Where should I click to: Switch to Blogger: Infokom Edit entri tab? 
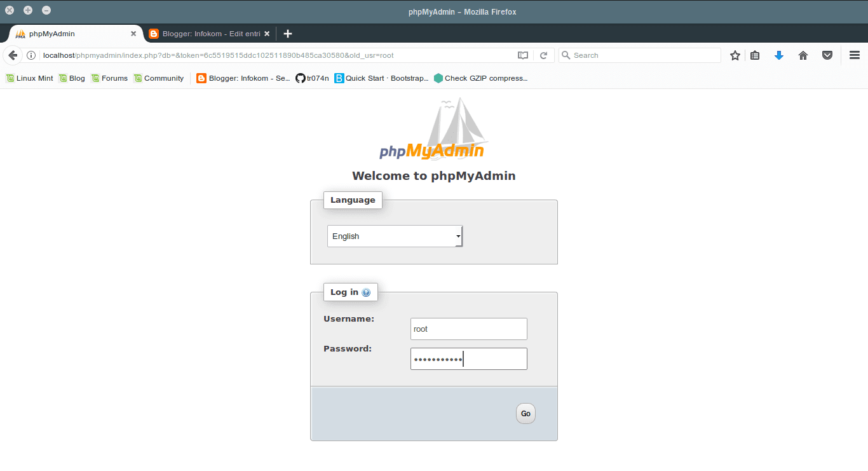click(x=209, y=34)
